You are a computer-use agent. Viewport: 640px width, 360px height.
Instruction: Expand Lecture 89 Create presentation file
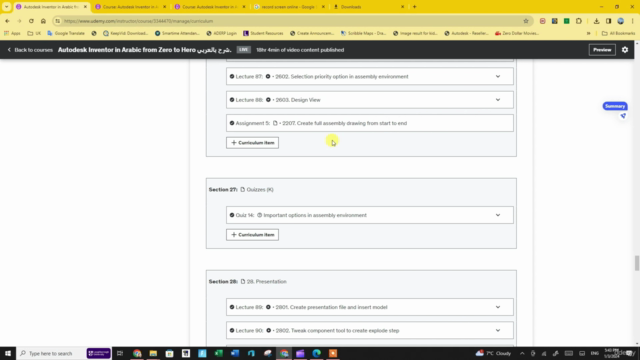498,307
